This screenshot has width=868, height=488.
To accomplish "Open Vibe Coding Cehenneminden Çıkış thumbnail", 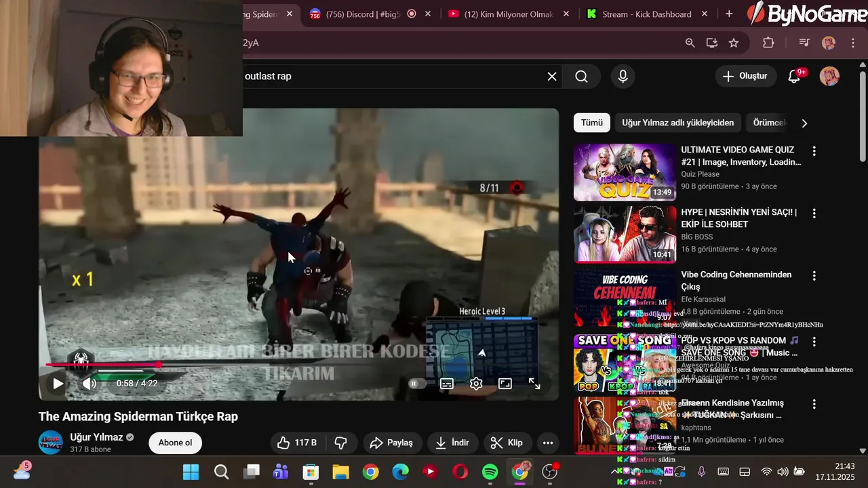I will coord(625,298).
